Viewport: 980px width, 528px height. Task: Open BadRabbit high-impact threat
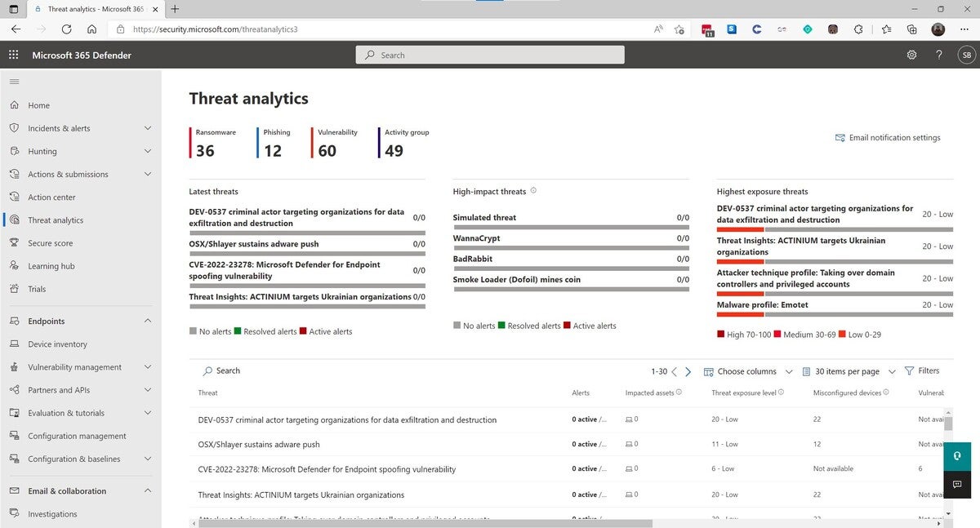pos(473,259)
